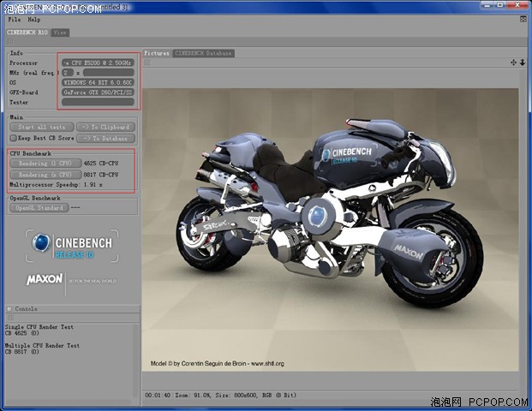Click the 8817 CB-CPU score text

pyautogui.click(x=101, y=175)
